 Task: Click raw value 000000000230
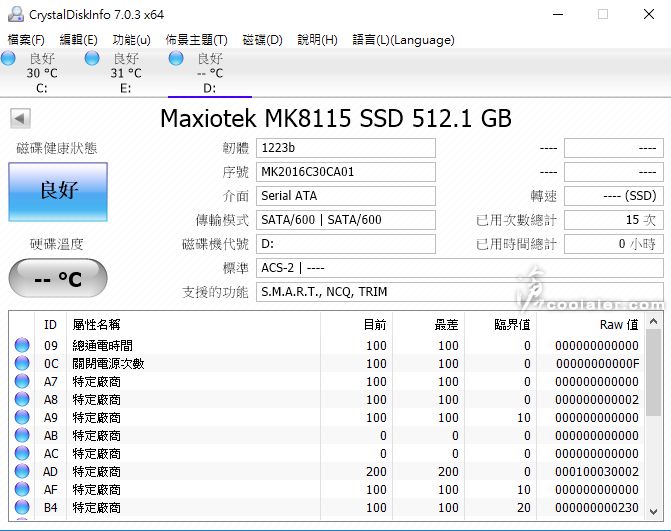click(x=597, y=507)
